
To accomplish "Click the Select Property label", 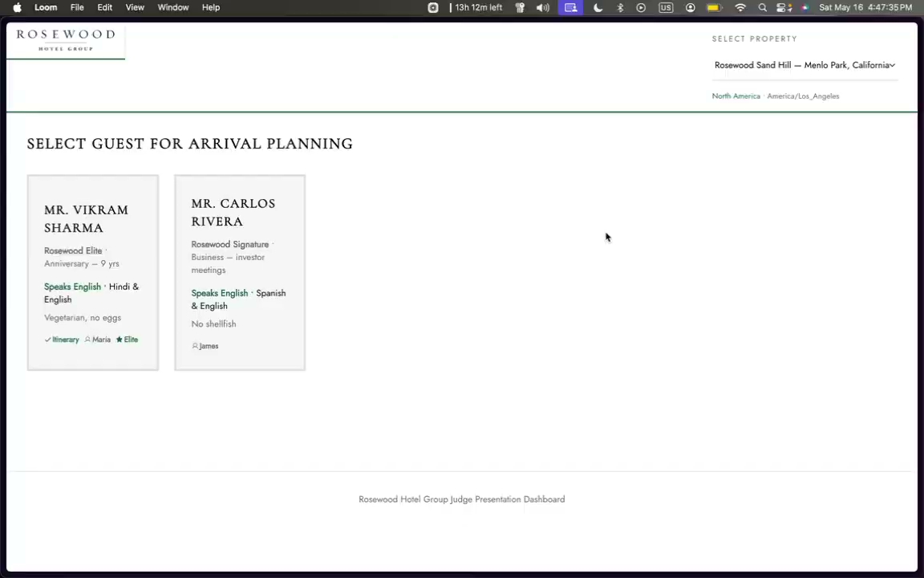I will (x=754, y=39).
